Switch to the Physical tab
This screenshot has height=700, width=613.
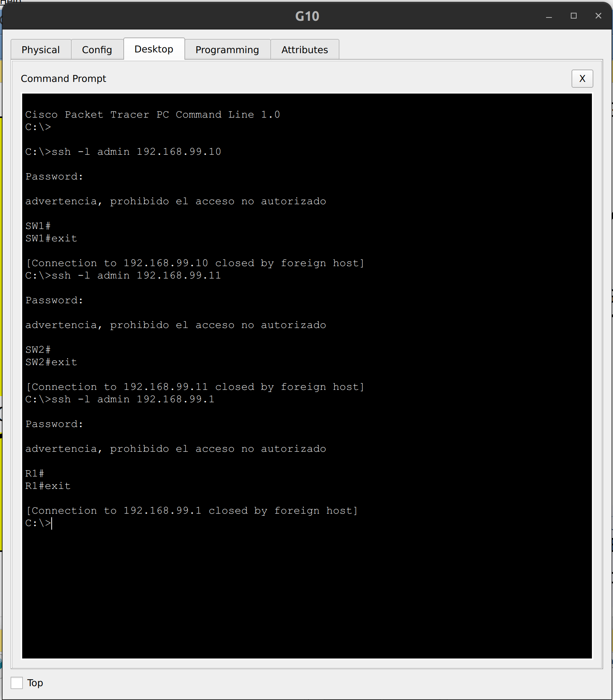click(40, 49)
